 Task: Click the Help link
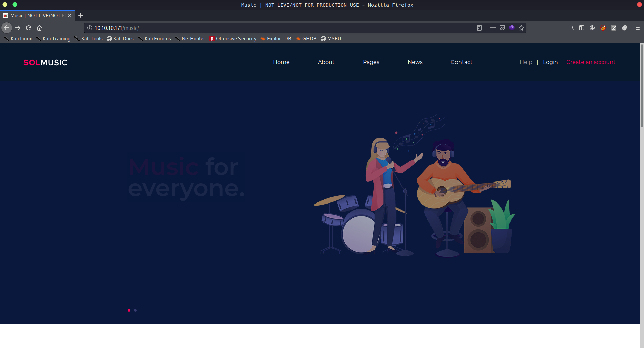pos(526,62)
